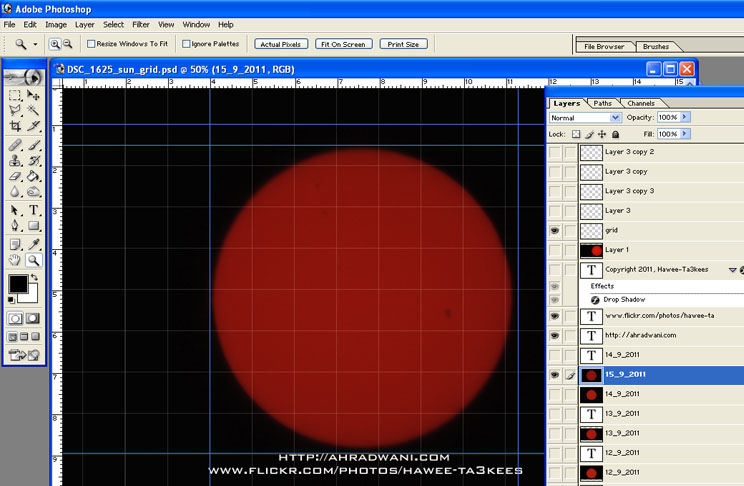Screen dimensions: 744x486
Task: Switch to the Channels tab
Action: pyautogui.click(x=641, y=103)
